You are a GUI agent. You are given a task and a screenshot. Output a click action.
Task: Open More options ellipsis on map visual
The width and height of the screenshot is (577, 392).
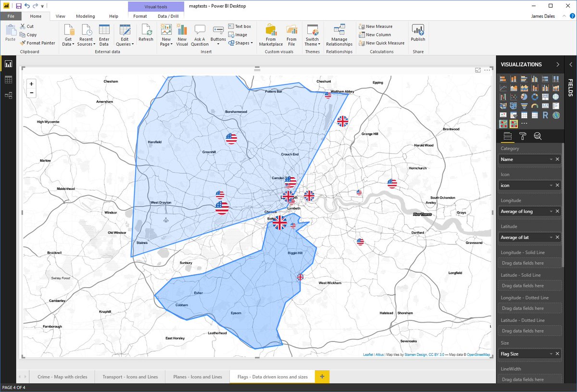[487, 70]
